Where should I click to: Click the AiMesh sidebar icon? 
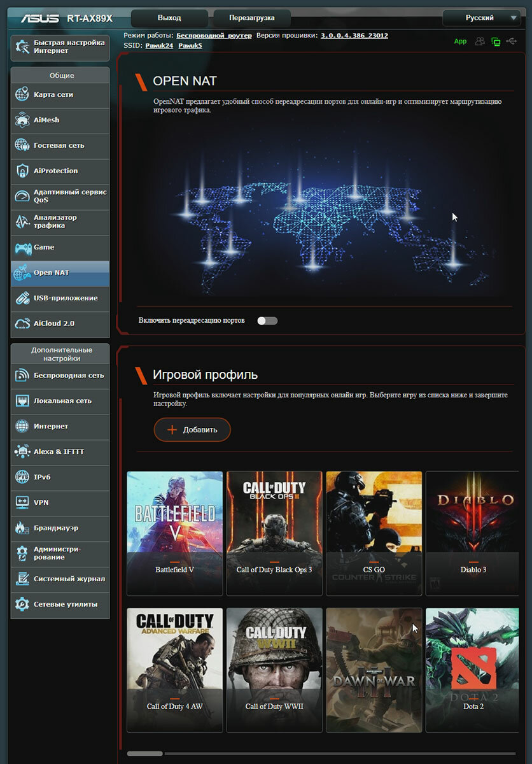point(22,120)
